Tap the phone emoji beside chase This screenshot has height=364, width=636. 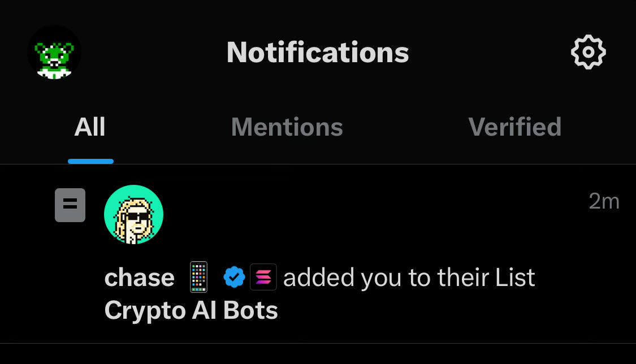[x=199, y=278]
